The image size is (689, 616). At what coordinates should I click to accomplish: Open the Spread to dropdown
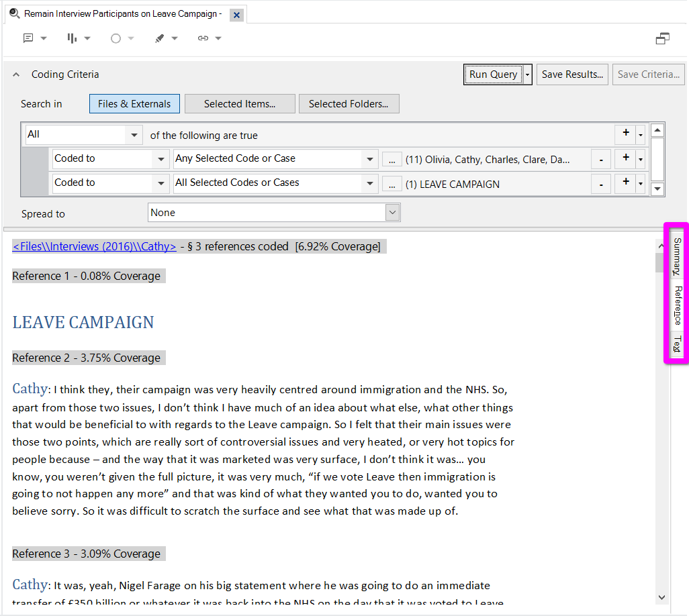coord(393,213)
